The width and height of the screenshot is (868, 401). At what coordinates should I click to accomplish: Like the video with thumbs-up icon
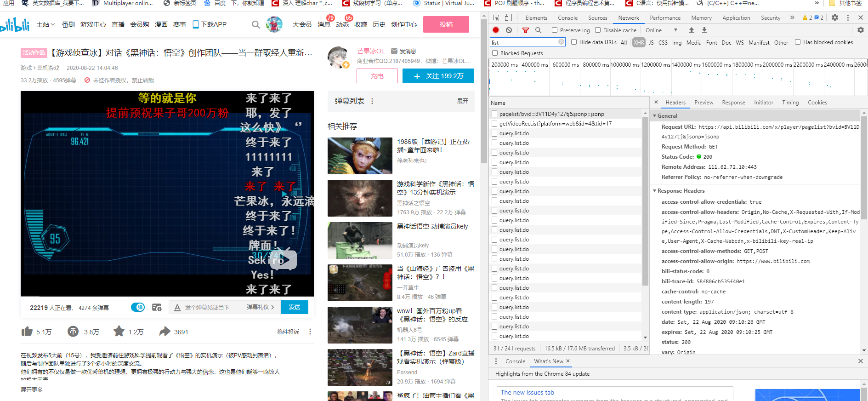27,331
